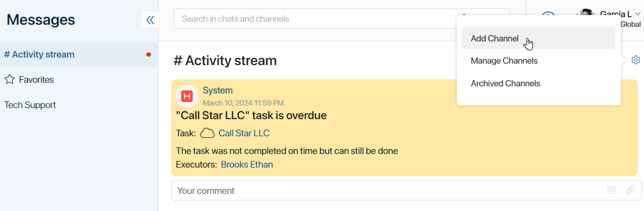
Task: Click the cloud icon beside Call Star LLC
Action: [x=207, y=133]
